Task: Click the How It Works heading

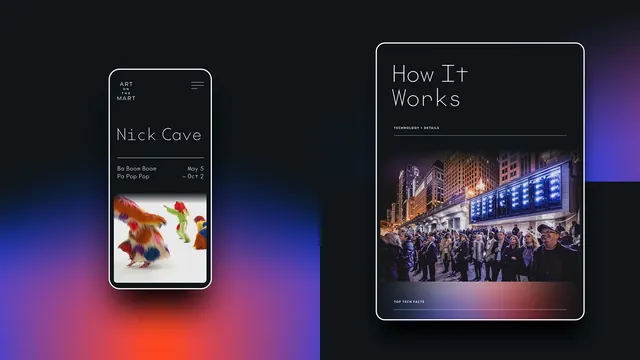Action: pyautogui.click(x=430, y=86)
